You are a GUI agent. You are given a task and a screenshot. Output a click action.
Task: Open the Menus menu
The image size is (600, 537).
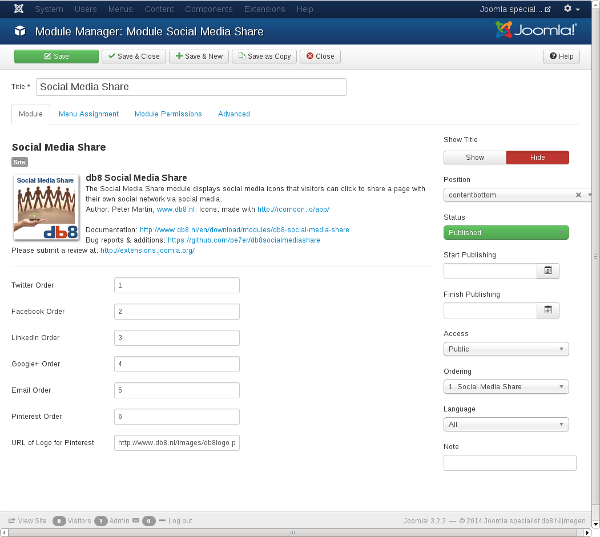(x=120, y=9)
